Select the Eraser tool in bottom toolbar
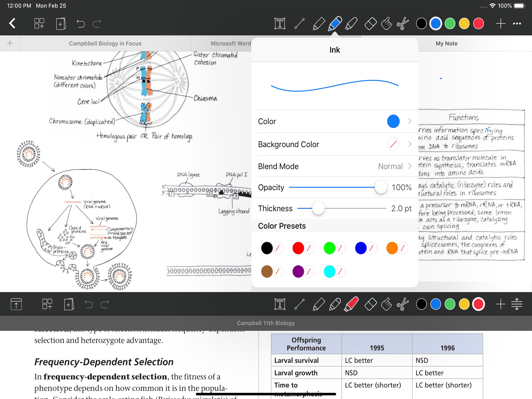 click(x=370, y=304)
